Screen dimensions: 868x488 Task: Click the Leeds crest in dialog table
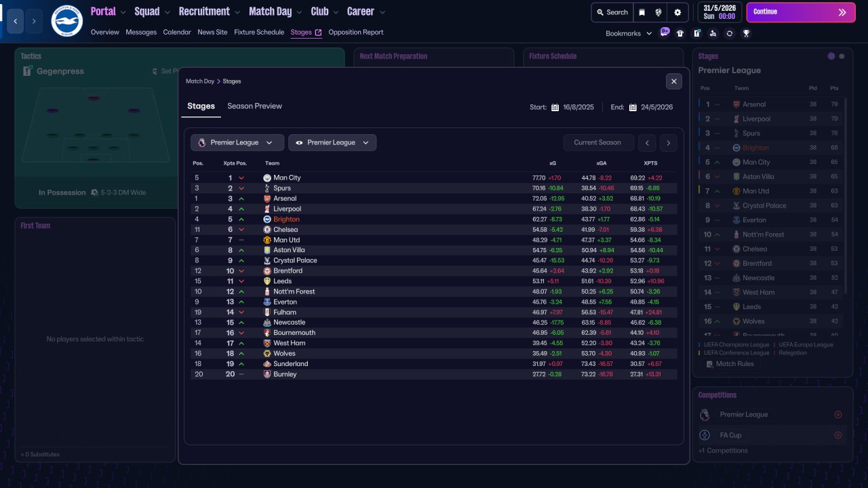(x=267, y=281)
